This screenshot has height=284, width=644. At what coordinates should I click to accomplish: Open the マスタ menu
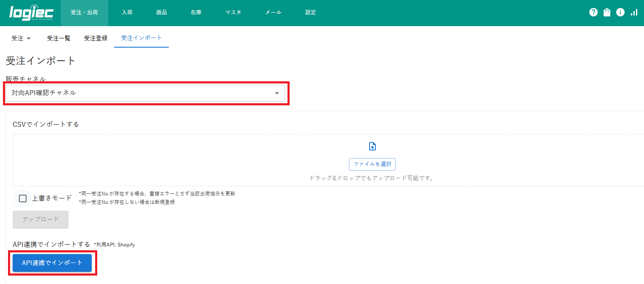coord(233,13)
